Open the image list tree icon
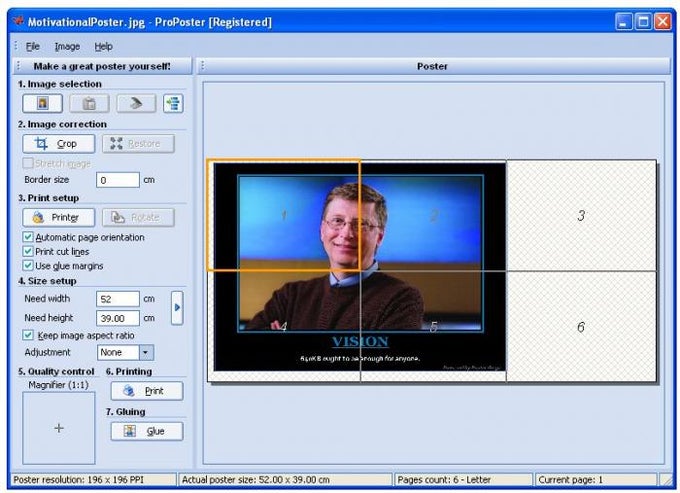This screenshot has height=493, width=680. click(173, 104)
